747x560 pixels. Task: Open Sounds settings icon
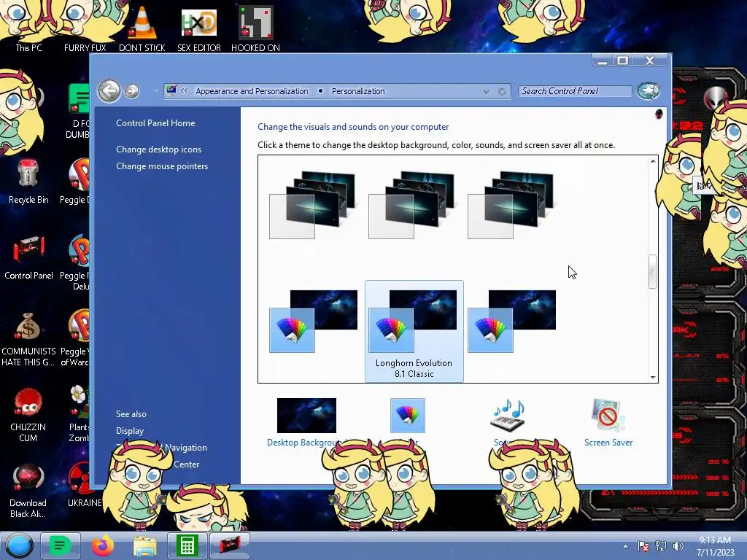pyautogui.click(x=508, y=416)
